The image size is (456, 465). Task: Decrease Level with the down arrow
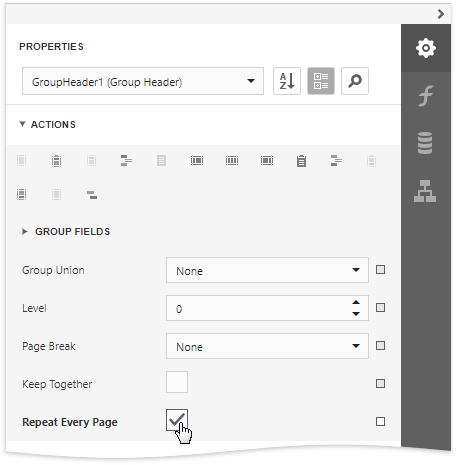click(x=356, y=314)
